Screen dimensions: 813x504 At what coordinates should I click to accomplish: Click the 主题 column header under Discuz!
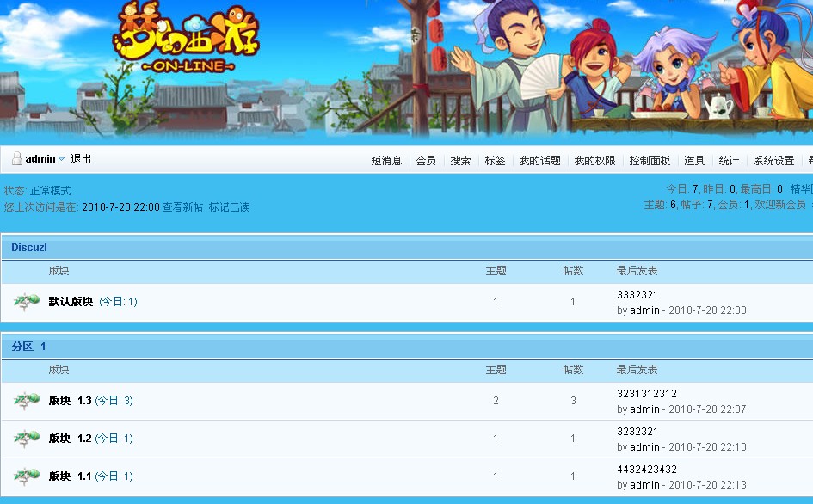496,271
